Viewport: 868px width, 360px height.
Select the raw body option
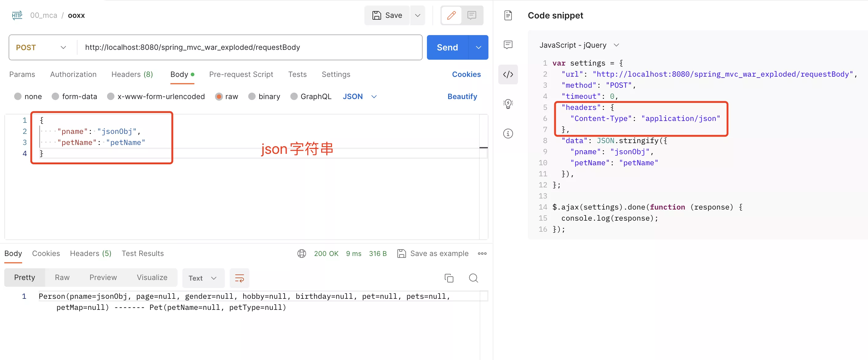point(219,96)
